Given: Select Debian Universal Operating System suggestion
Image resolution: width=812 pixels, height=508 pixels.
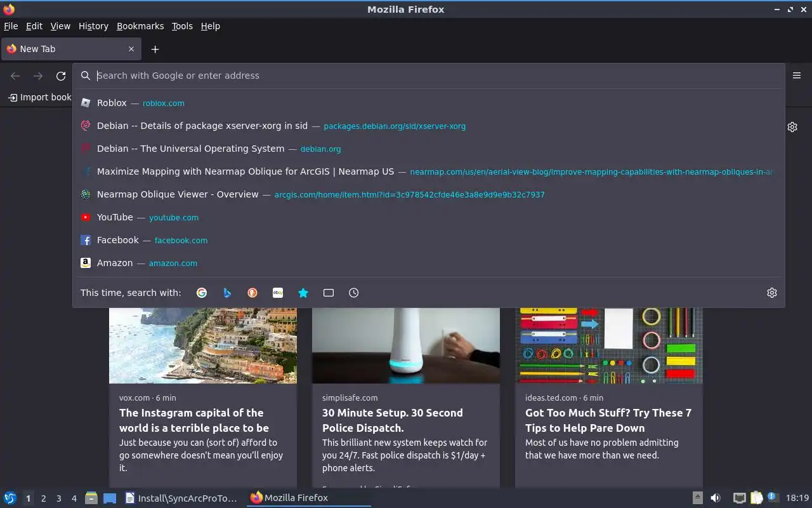Looking at the screenshot, I should click(x=429, y=149).
